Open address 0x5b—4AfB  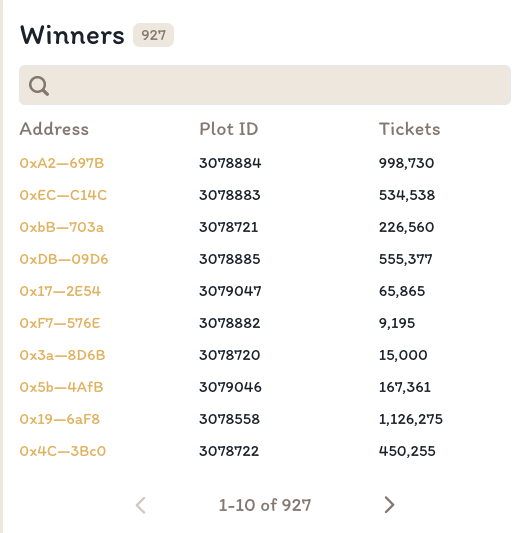[x=62, y=387]
